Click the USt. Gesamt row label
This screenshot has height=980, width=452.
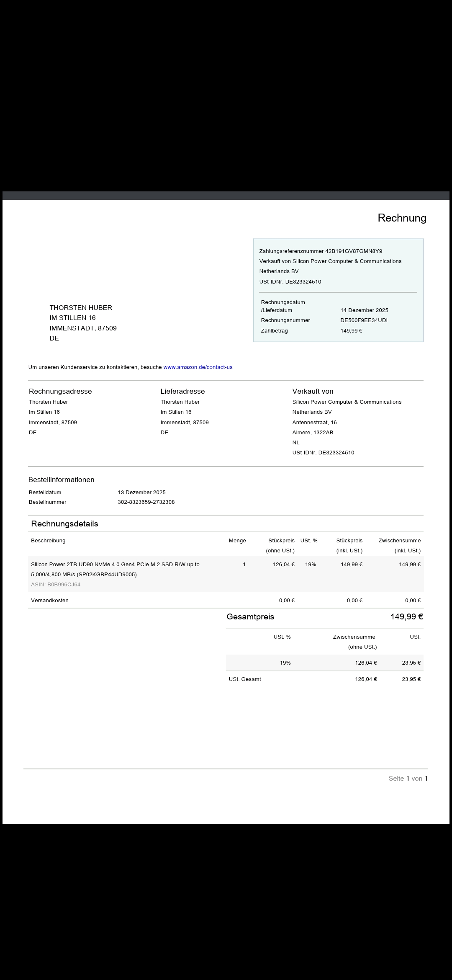245,679
